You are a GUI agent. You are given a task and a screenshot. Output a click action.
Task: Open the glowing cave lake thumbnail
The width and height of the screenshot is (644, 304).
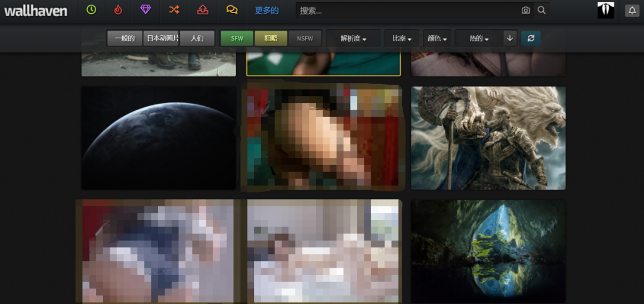488,252
